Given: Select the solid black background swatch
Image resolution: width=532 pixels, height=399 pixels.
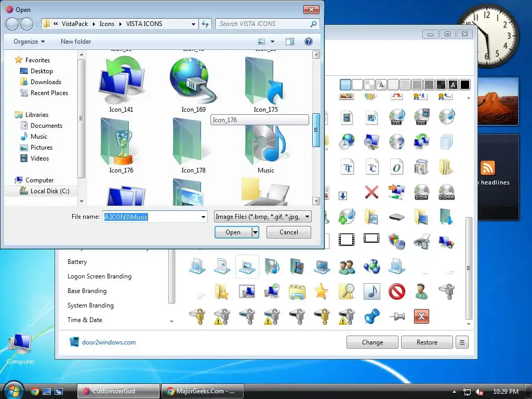Looking at the screenshot, I should pos(465,85).
